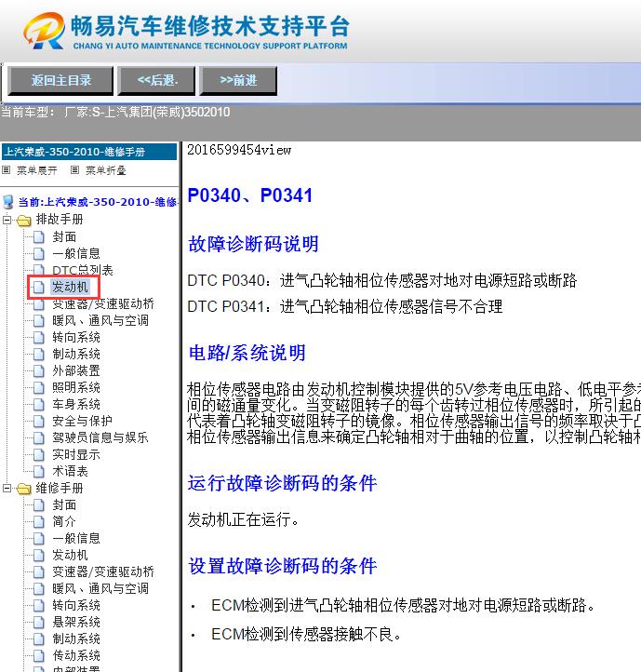Click the 返回主目录 button
641x672 pixels.
60,81
